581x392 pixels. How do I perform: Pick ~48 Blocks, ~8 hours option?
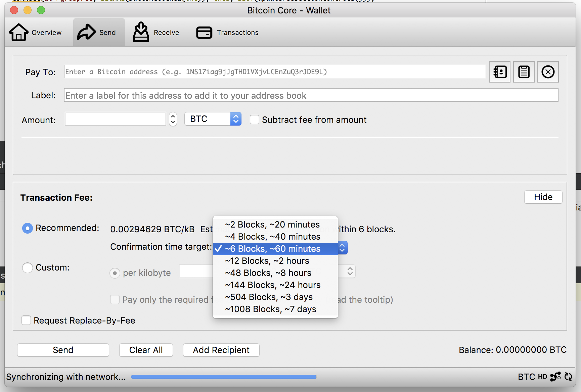(x=275, y=273)
